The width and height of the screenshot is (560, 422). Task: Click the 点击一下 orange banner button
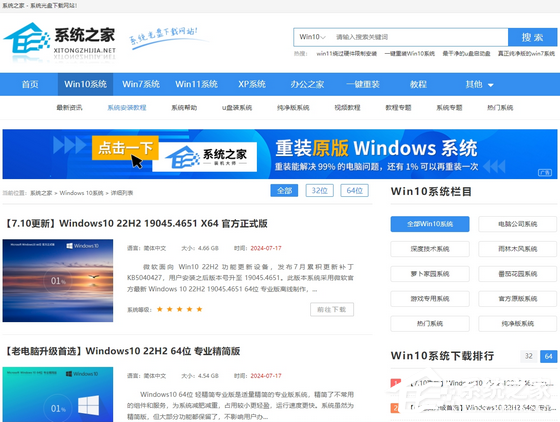click(x=125, y=147)
